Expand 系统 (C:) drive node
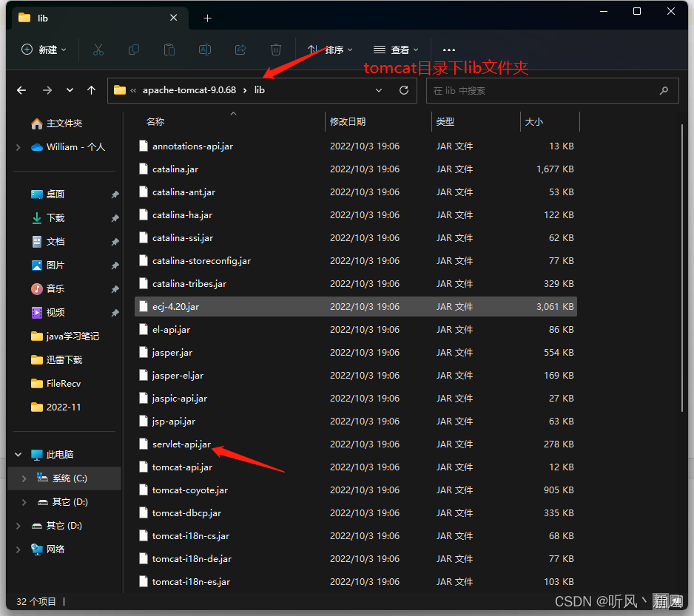Viewport: 694px width, 616px height. point(24,478)
